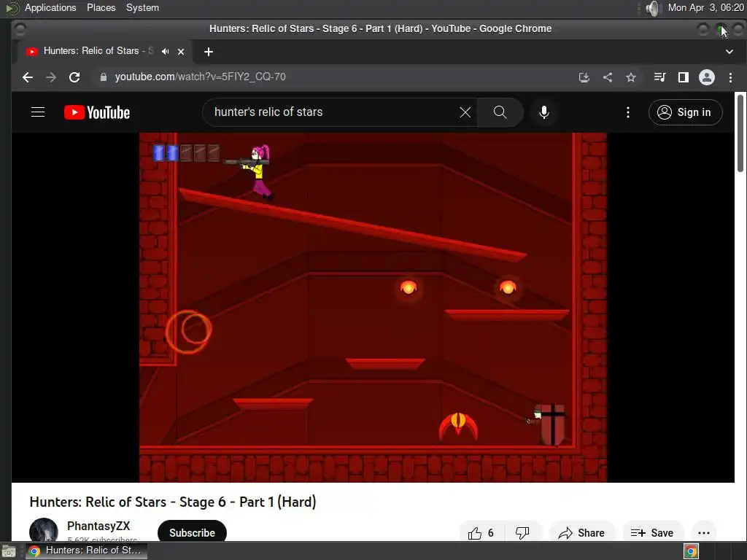The height and width of the screenshot is (560, 747).
Task: Share the video
Action: (581, 533)
